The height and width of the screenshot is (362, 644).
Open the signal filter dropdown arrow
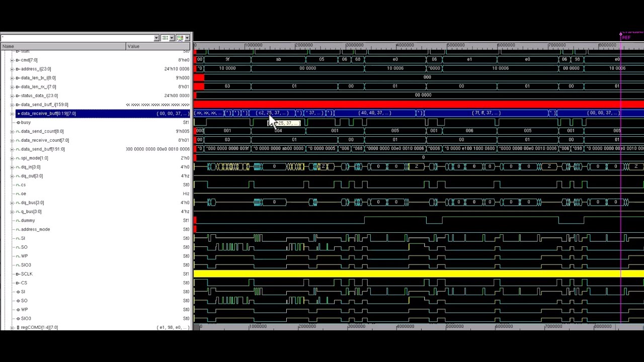click(x=156, y=38)
